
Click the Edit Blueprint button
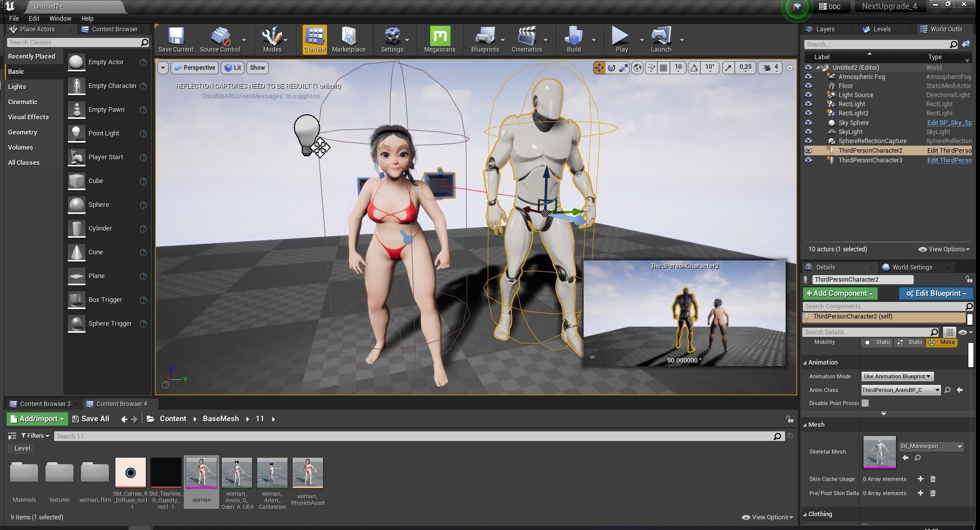click(936, 293)
